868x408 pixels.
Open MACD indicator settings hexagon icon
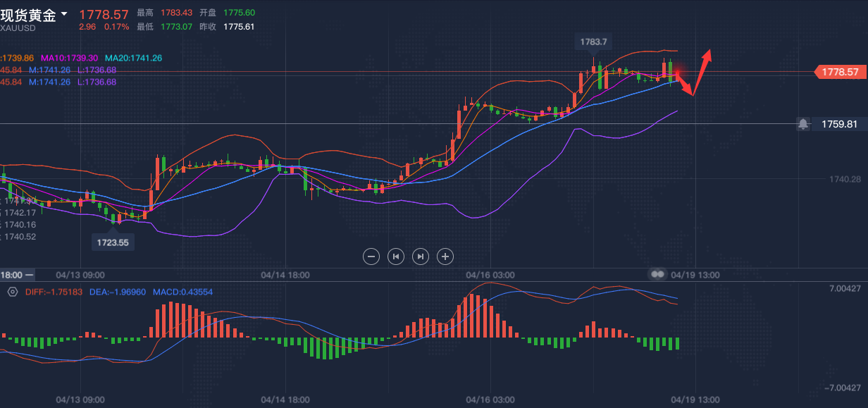[x=12, y=292]
